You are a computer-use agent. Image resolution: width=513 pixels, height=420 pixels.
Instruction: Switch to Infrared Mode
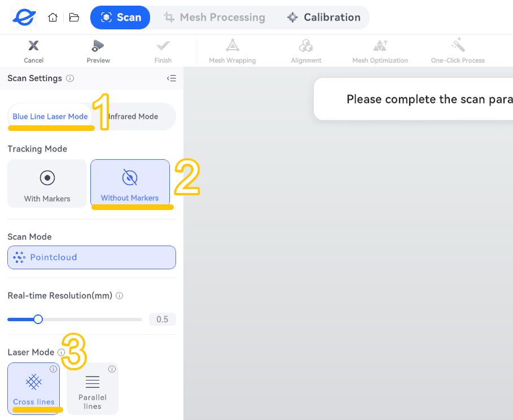pos(133,116)
